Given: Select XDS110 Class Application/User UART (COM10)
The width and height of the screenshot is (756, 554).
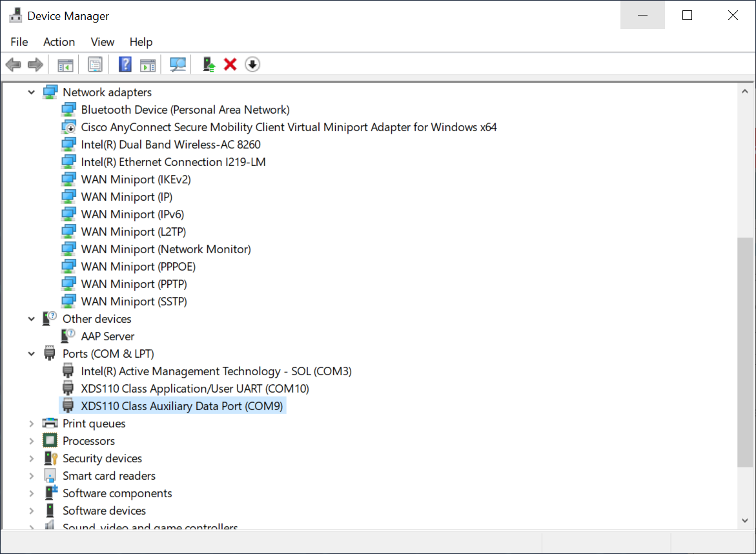Looking at the screenshot, I should tap(195, 389).
